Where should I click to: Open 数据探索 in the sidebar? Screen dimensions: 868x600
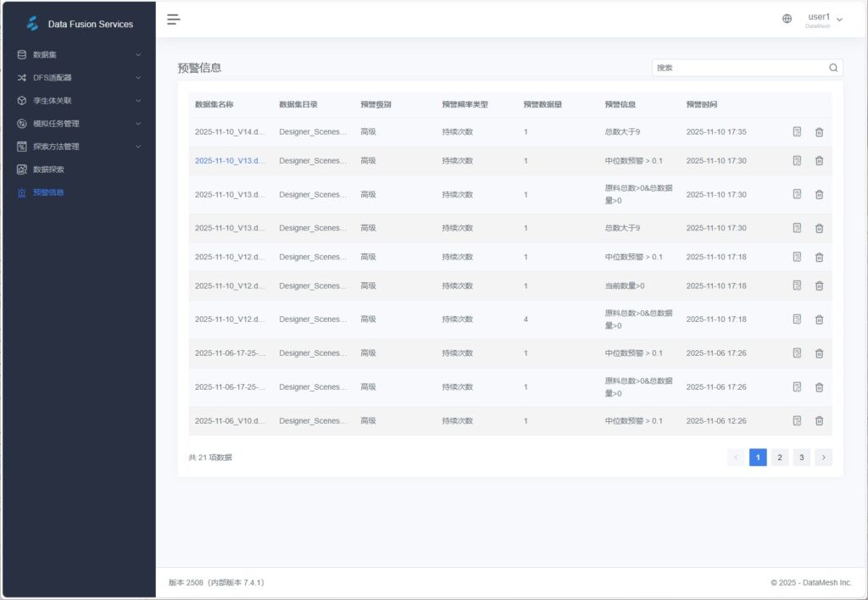[x=48, y=169]
